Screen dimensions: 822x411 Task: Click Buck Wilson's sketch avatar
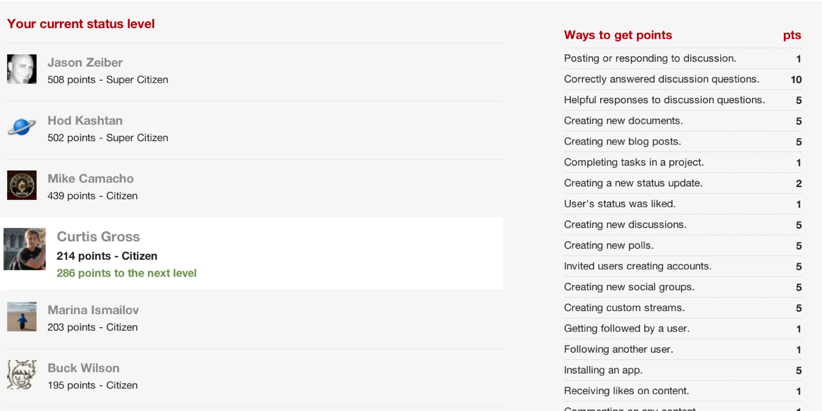tap(22, 375)
